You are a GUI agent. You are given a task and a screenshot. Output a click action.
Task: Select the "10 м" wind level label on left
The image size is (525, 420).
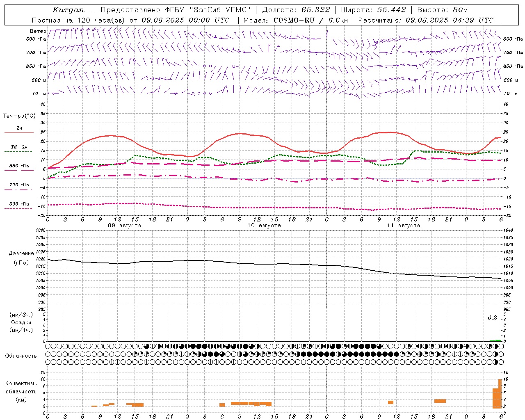[x=39, y=94]
